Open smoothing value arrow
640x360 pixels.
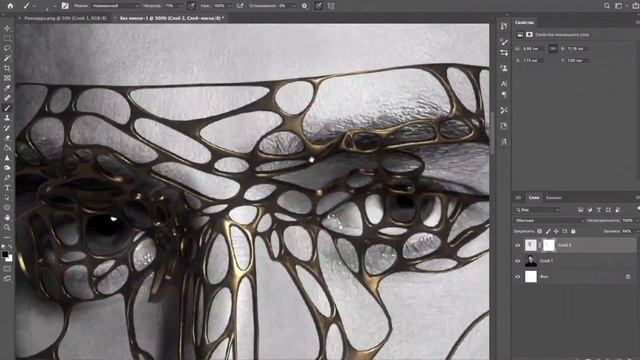coord(293,6)
